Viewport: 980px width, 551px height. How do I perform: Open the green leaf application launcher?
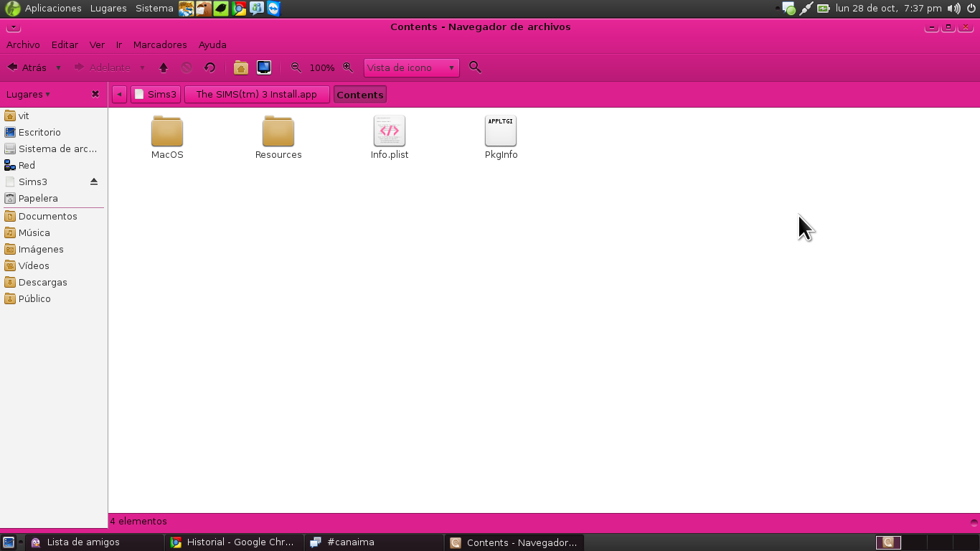222,9
